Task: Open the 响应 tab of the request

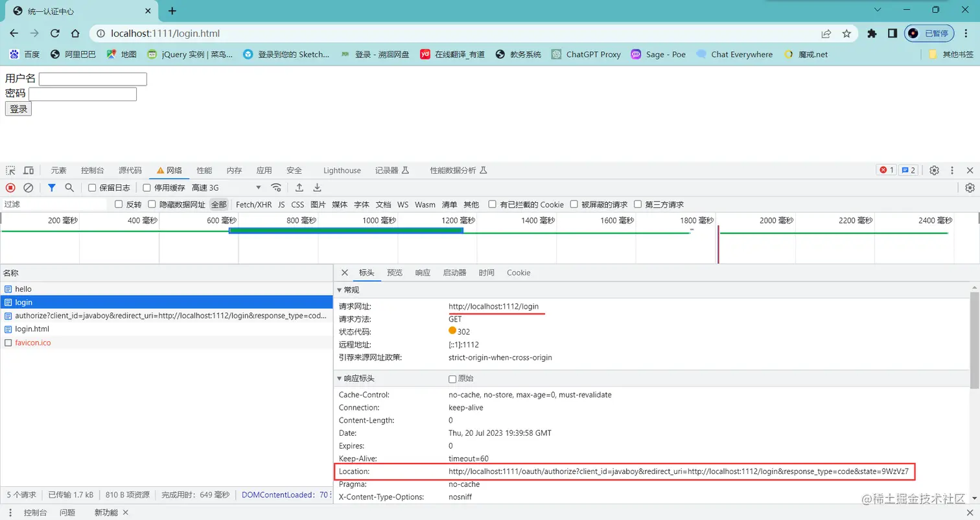Action: (423, 273)
